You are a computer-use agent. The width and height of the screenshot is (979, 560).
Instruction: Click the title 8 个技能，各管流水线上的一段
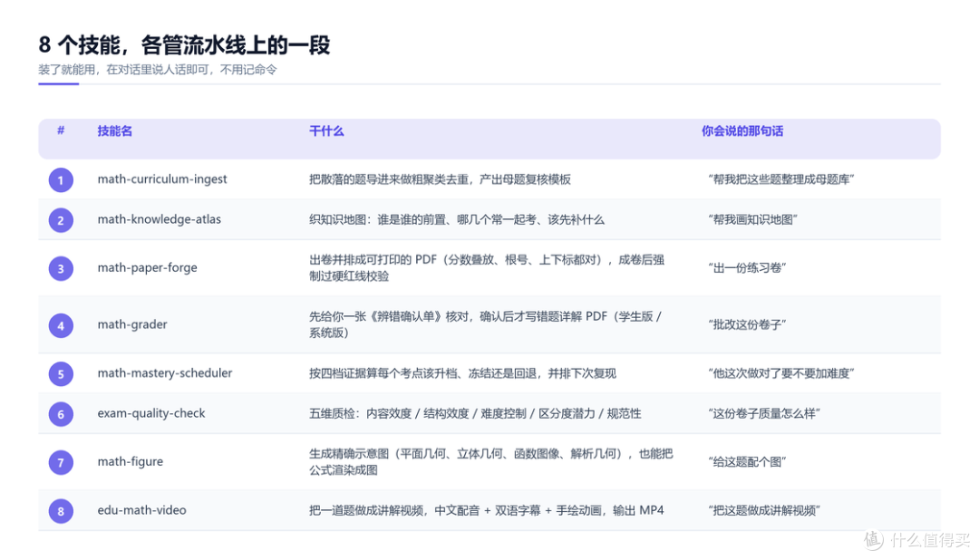[184, 45]
